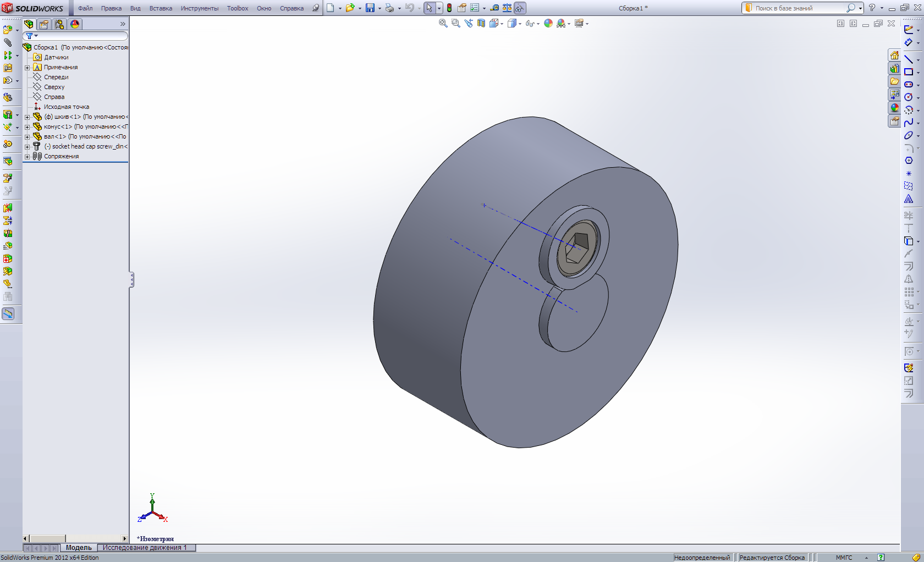Activate the Select arrow tool
This screenshot has width=924, height=562.
pyautogui.click(x=429, y=8)
